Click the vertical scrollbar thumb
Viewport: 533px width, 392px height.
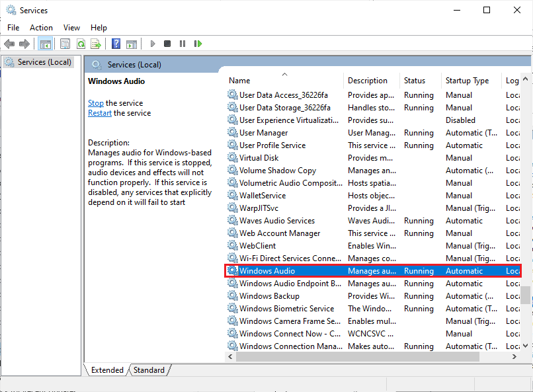526,295
